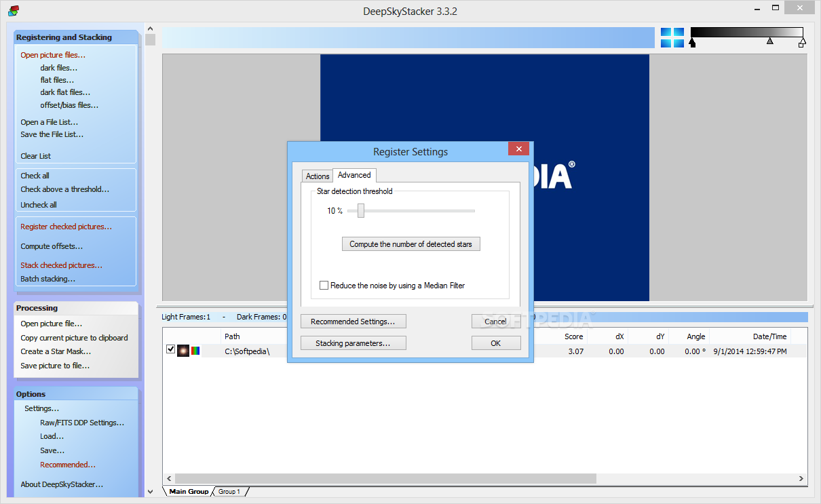821x504 pixels.
Task: Select the white point triangle on gradient
Action: (x=802, y=43)
